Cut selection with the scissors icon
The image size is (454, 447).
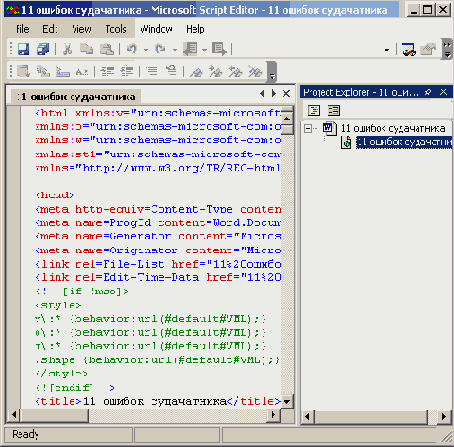coord(67,49)
